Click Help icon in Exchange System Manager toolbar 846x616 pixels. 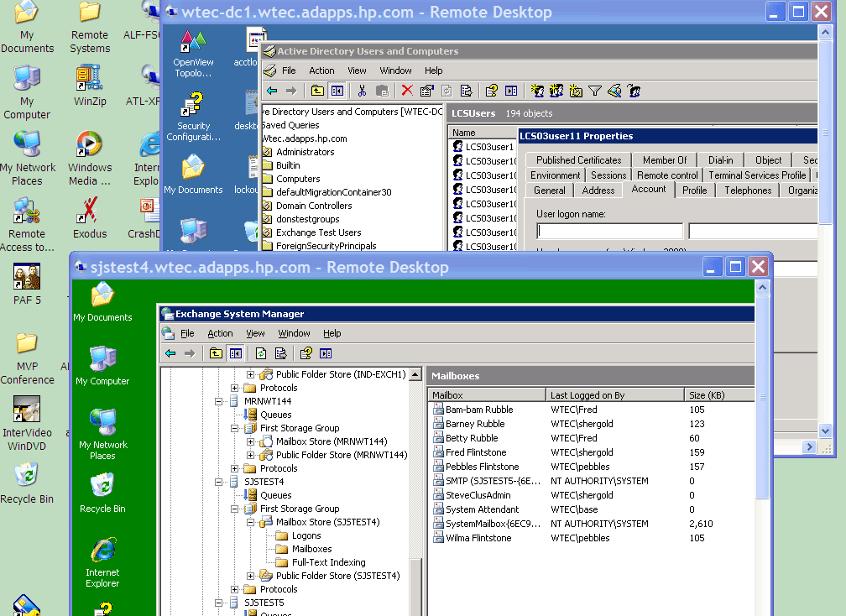(305, 353)
